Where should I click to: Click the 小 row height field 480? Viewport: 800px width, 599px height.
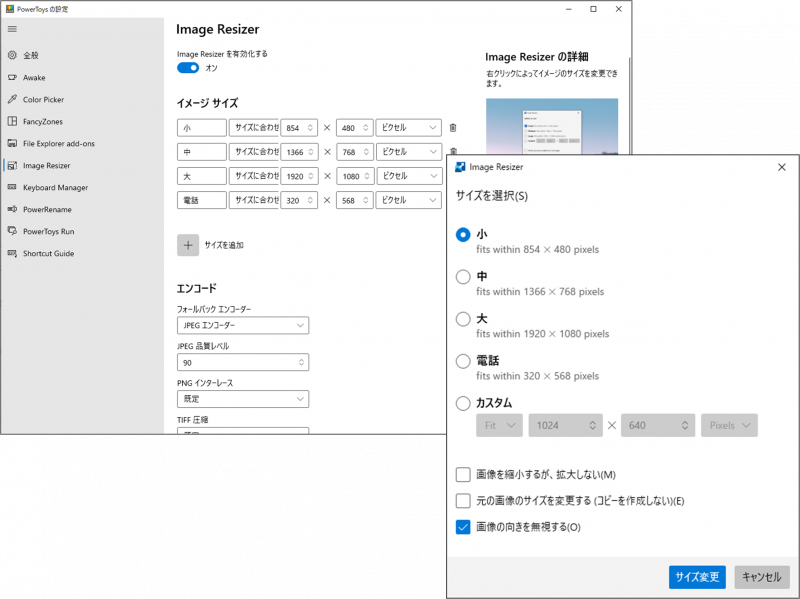(355, 128)
